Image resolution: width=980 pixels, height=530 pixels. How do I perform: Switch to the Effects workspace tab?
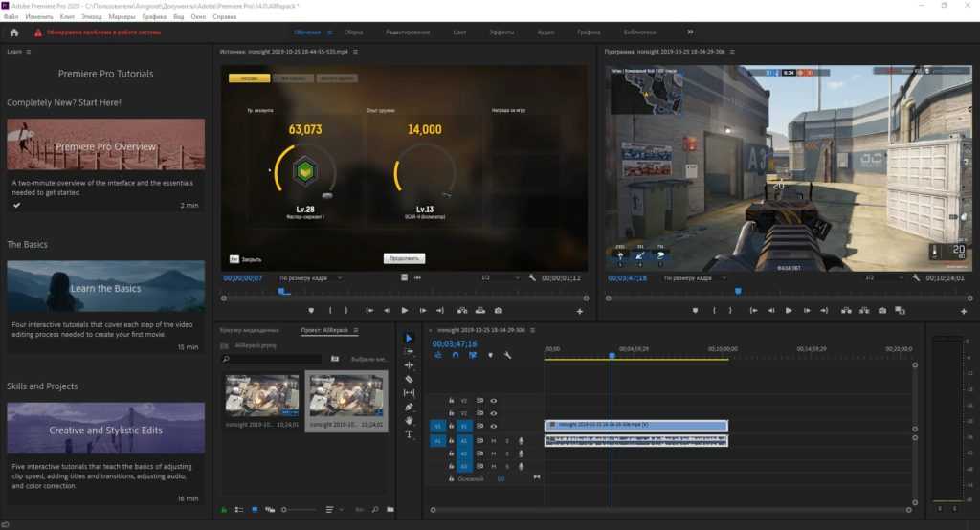coord(501,33)
